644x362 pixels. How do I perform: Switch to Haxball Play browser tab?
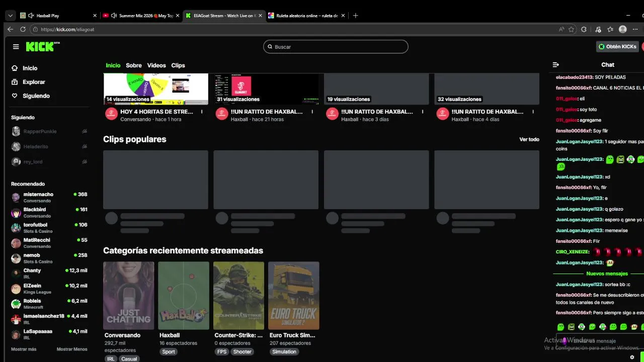click(58, 16)
